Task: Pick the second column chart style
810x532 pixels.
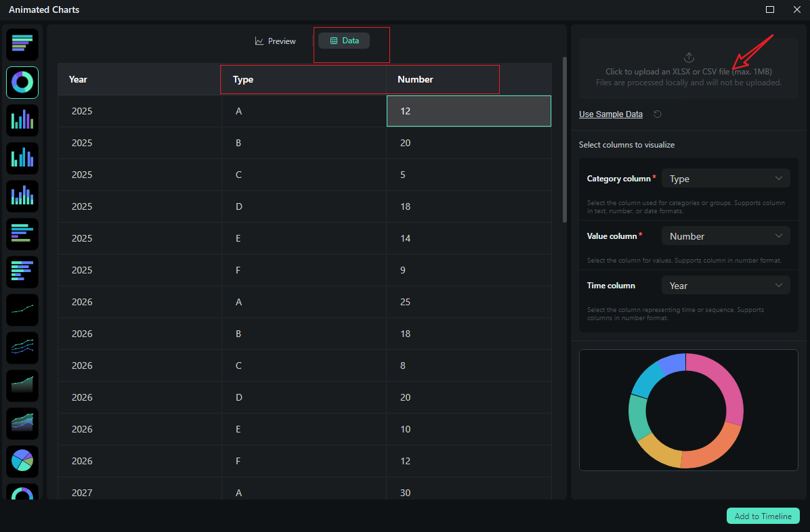Action: click(22, 158)
